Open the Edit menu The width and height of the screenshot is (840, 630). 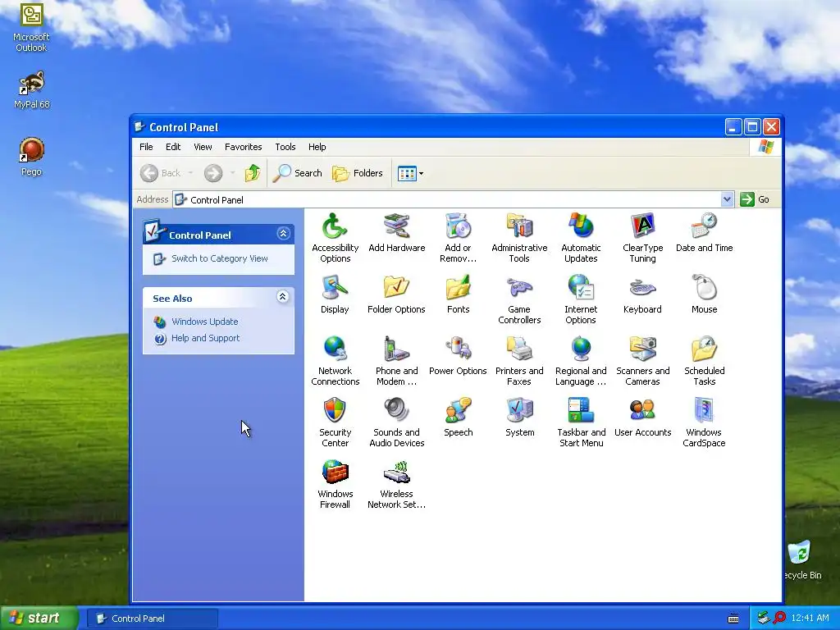[173, 147]
